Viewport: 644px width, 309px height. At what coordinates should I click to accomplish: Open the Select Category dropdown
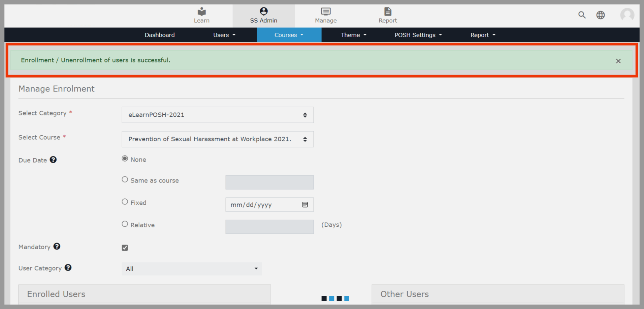pyautogui.click(x=218, y=115)
